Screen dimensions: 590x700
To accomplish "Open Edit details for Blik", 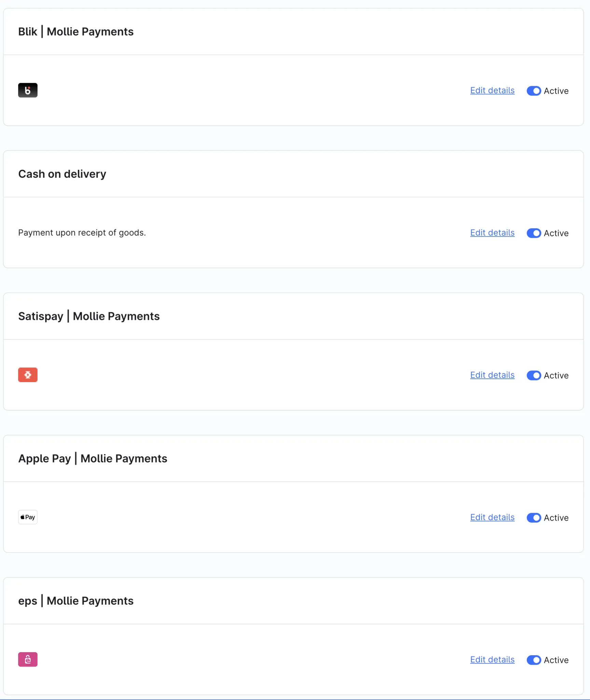I will pos(492,91).
